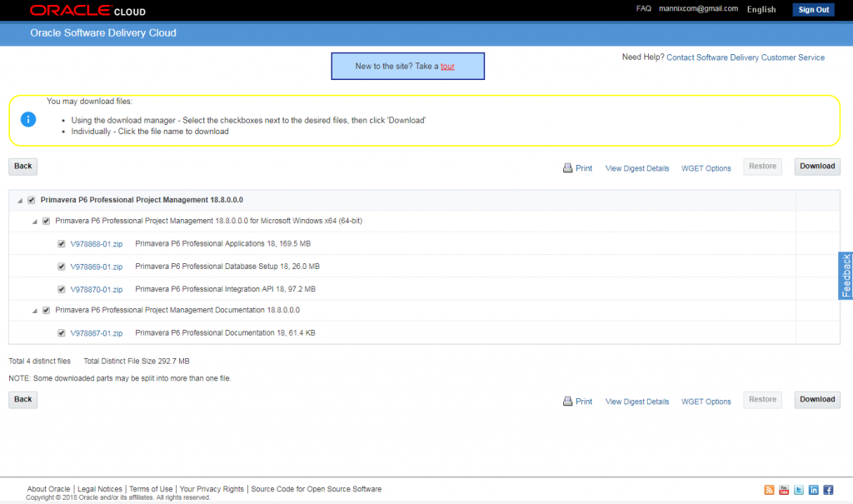Open Terms of Use footer link
853x504 pixels.
click(x=151, y=489)
